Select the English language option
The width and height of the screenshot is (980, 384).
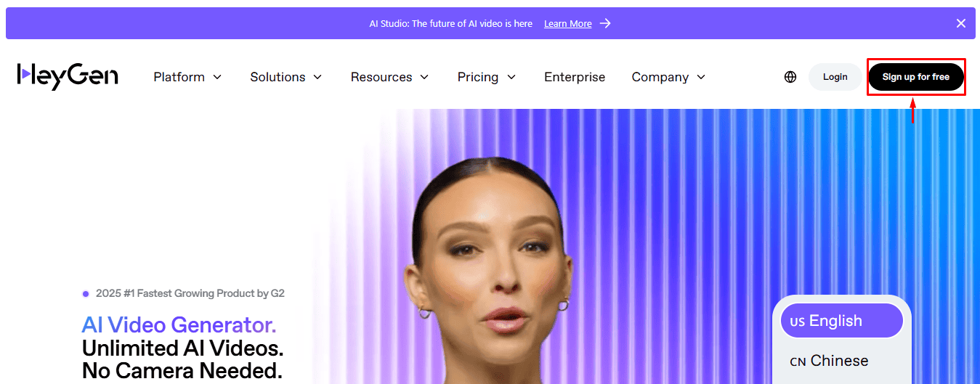[841, 321]
